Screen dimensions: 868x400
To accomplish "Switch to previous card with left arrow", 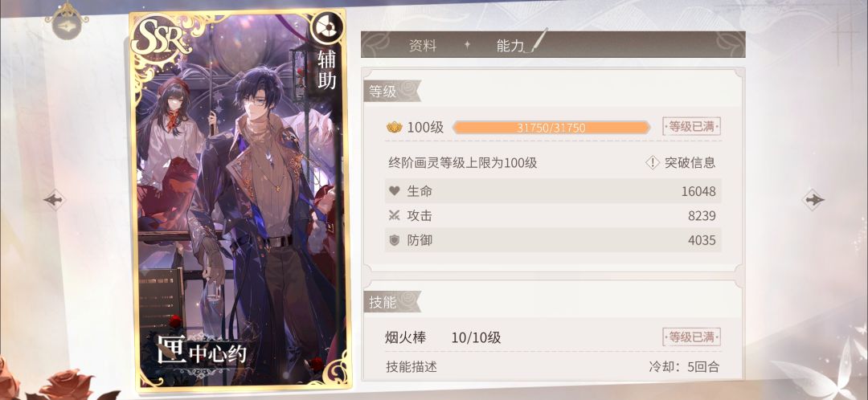I will [x=55, y=199].
